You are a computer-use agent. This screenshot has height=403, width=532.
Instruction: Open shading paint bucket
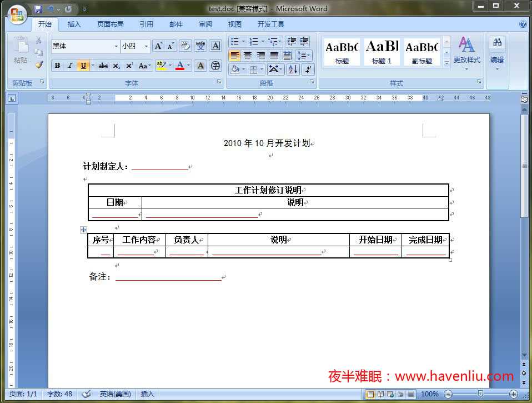pos(234,69)
